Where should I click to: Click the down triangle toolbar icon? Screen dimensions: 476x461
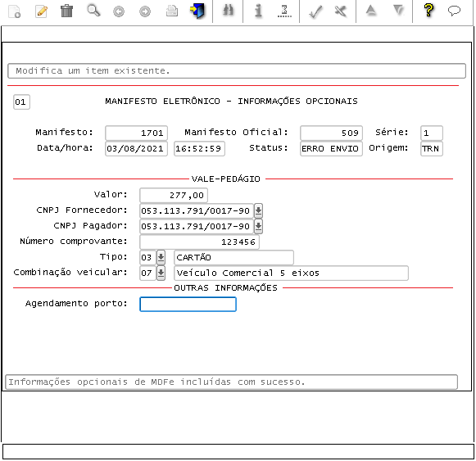tap(398, 11)
